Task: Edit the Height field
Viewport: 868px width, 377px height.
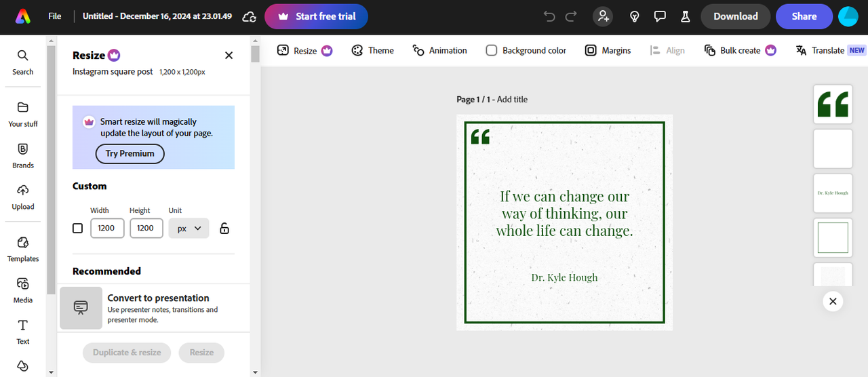Action: pos(146,229)
